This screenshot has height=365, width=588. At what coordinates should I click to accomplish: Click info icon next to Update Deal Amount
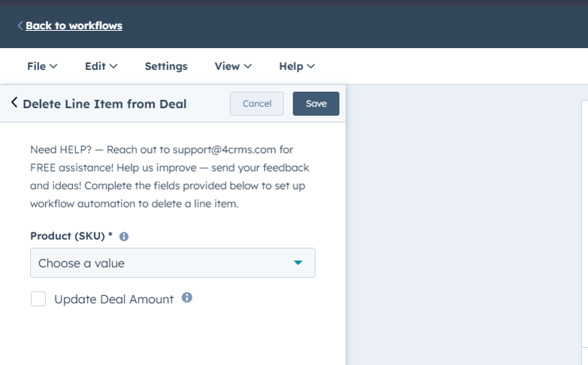(x=187, y=298)
